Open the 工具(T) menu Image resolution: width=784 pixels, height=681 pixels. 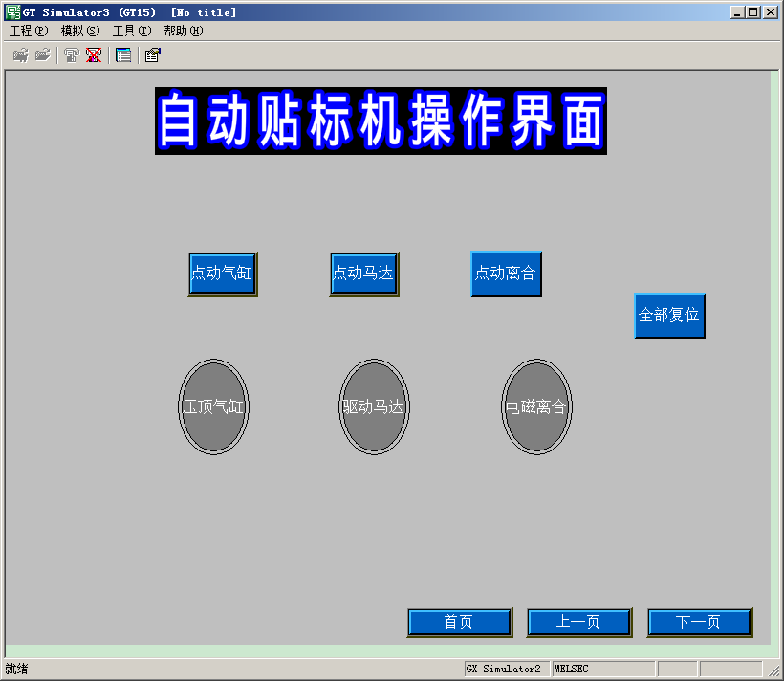[x=131, y=31]
